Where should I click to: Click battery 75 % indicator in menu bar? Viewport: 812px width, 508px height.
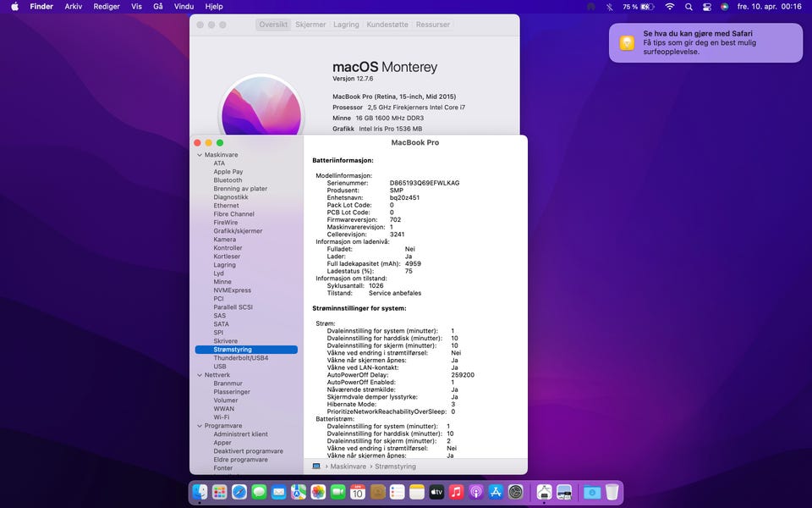pos(639,7)
